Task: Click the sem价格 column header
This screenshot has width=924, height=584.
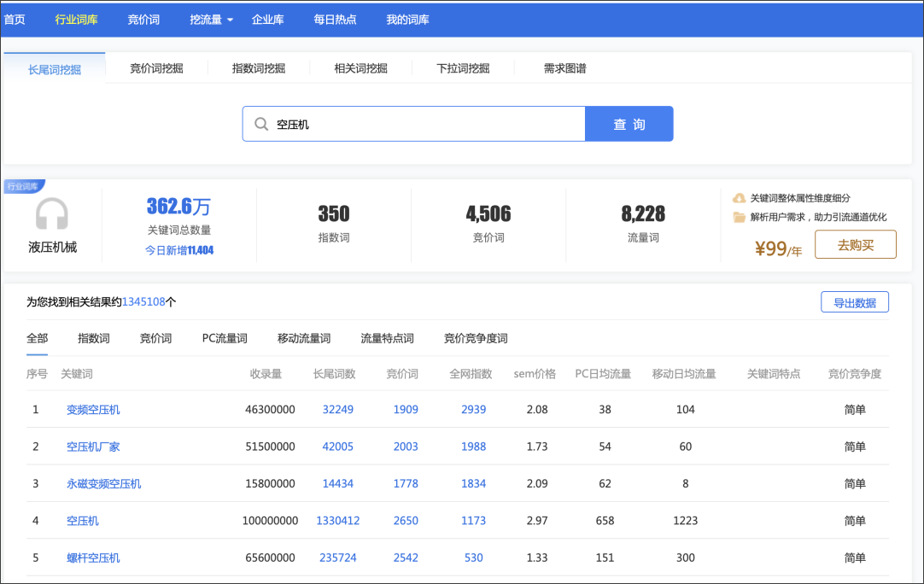Action: (535, 374)
